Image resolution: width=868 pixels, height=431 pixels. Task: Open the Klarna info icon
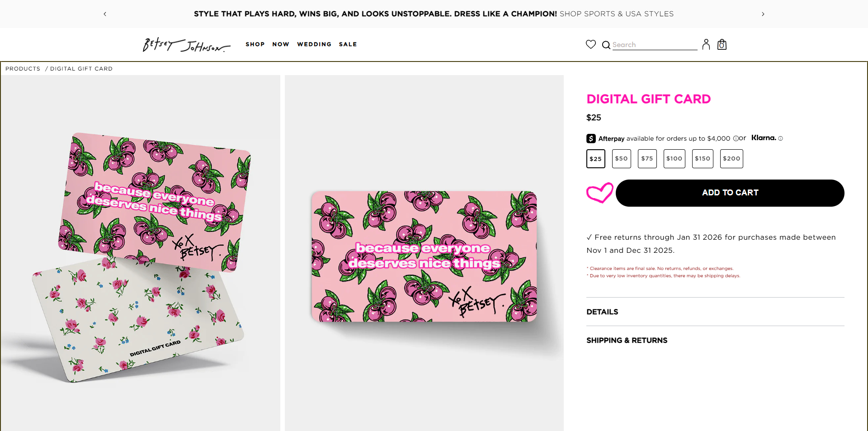(x=781, y=138)
